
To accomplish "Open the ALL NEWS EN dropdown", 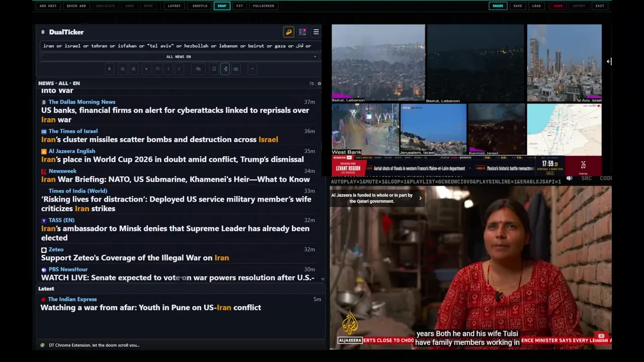I will point(180,57).
